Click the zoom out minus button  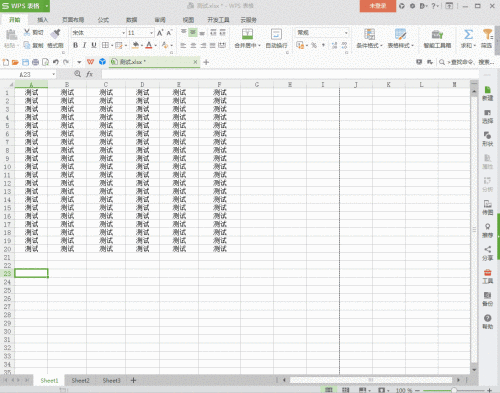pyautogui.click(x=417, y=390)
